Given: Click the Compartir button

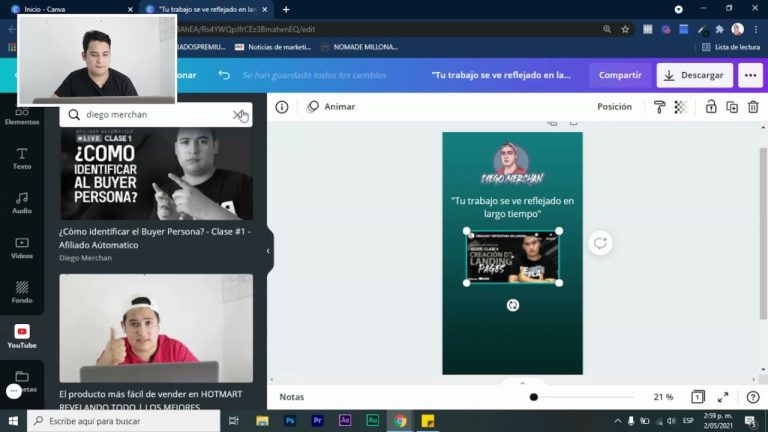Looking at the screenshot, I should (620, 75).
